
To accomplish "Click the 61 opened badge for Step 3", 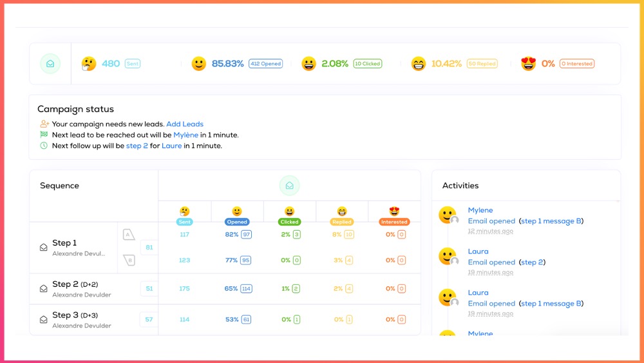I will click(x=246, y=319).
